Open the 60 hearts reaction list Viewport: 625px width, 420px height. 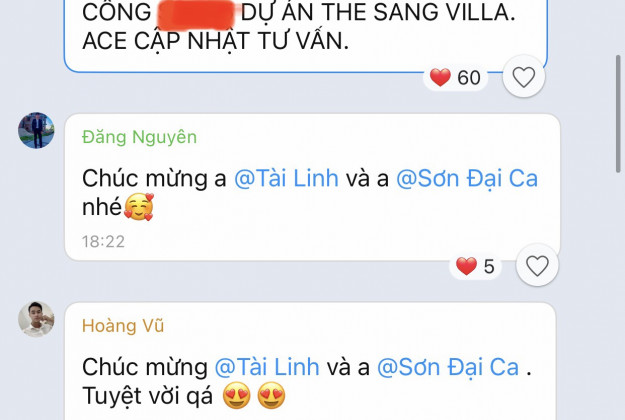click(x=455, y=77)
